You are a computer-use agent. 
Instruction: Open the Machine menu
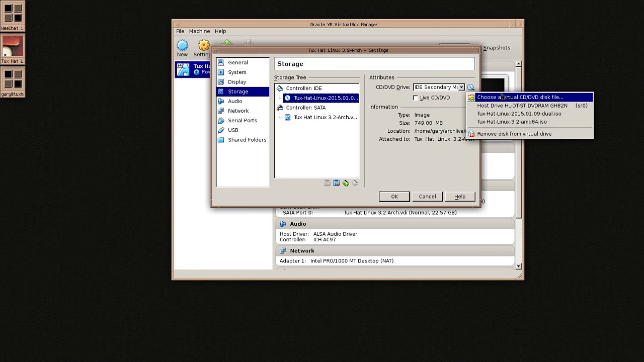(x=199, y=31)
